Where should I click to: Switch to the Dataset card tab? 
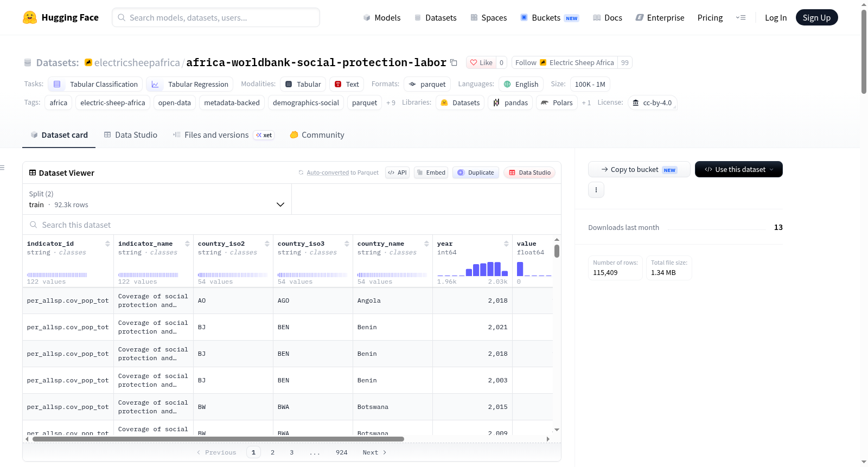59,135
